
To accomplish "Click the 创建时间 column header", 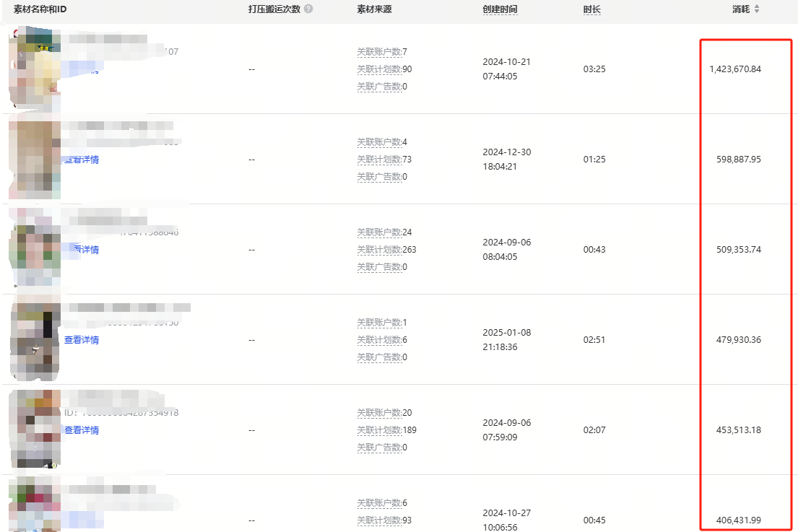I will (500, 9).
